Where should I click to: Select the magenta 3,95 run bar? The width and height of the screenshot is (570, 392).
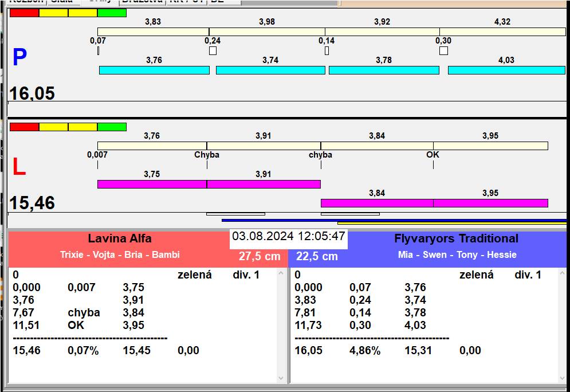(x=490, y=203)
